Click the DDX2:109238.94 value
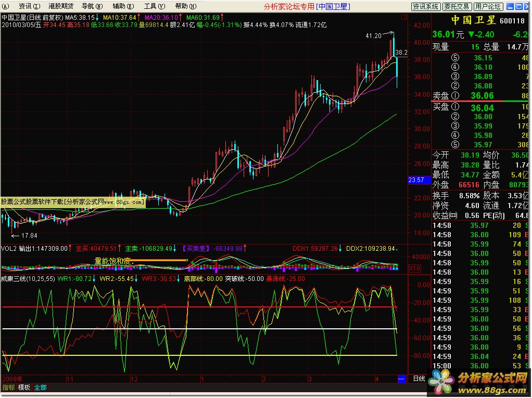This screenshot has height=398, width=532. (x=371, y=249)
